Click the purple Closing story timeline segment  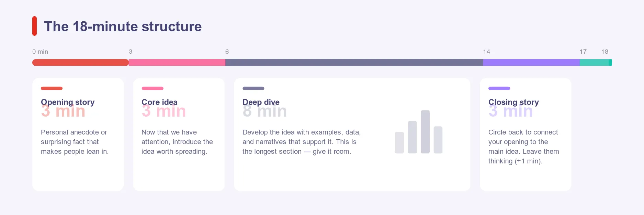pos(531,63)
